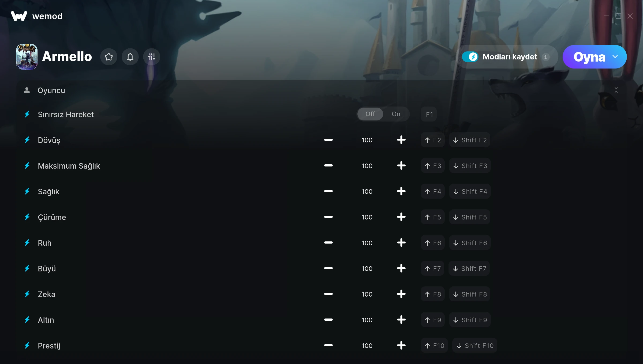Screen dimensions: 643x364
Task: Open the mod settings sliders icon
Action: [x=151, y=57]
